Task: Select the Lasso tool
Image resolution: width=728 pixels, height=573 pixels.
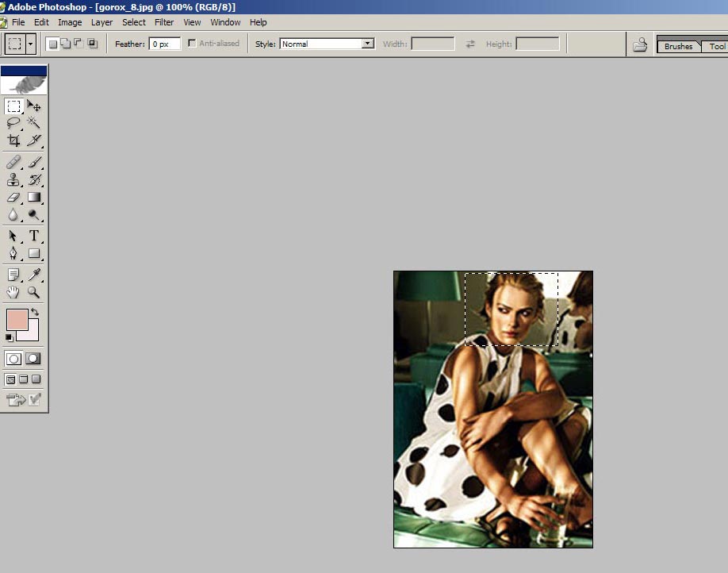Action: tap(13, 123)
